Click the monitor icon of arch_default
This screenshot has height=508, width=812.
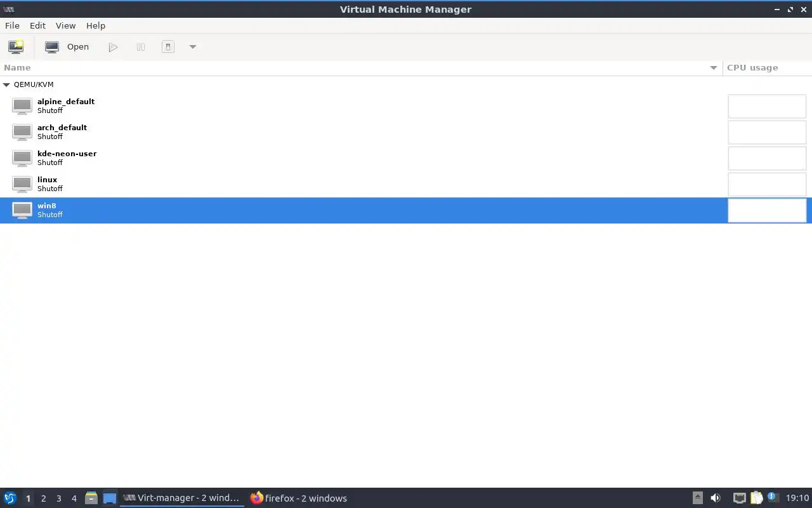coord(22,132)
